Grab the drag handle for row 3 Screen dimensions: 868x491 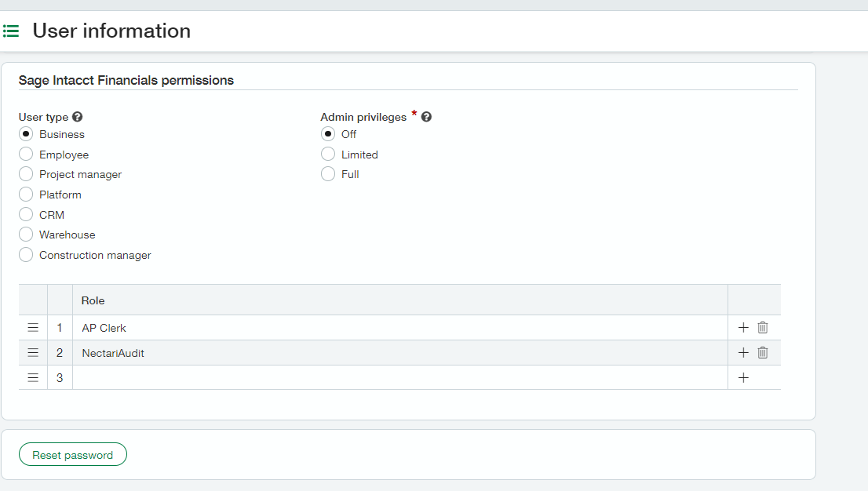(x=33, y=378)
